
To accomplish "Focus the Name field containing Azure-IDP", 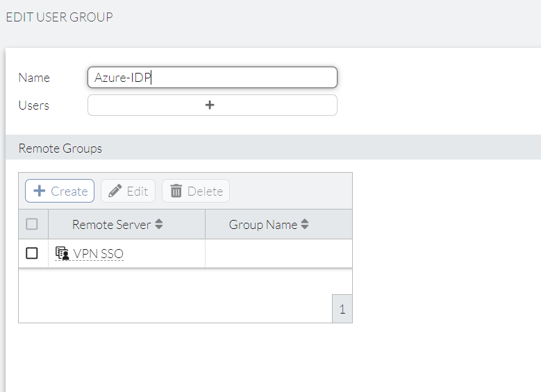I will 212,78.
